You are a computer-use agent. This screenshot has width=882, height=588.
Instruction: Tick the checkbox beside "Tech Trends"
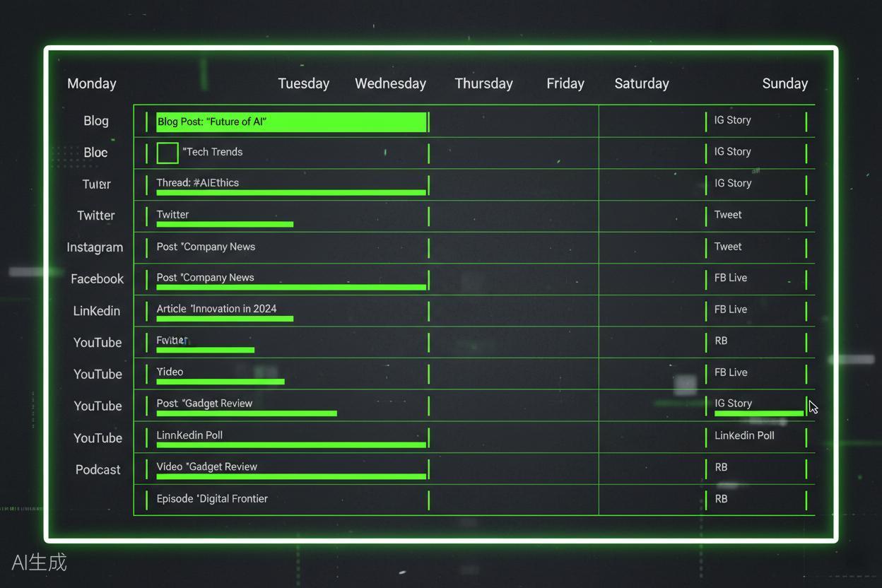click(x=167, y=153)
